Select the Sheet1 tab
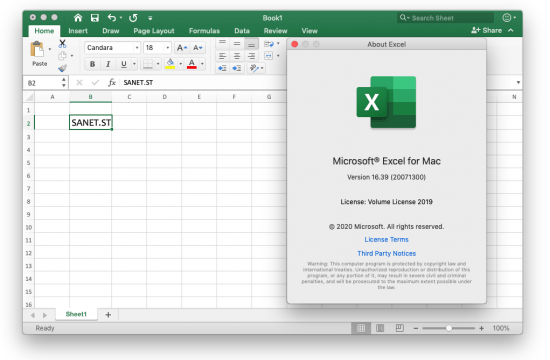The image size is (550, 360). (76, 314)
